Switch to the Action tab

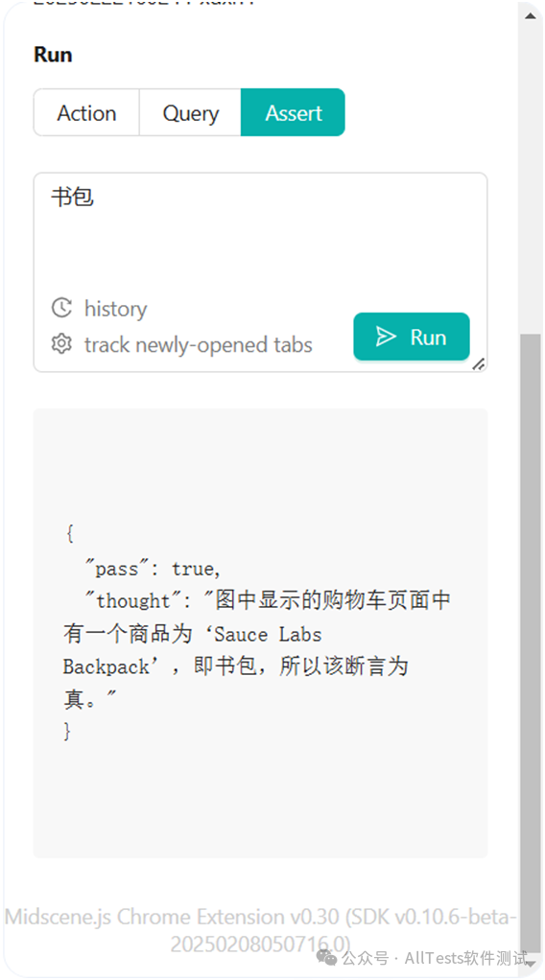pyautogui.click(x=86, y=112)
